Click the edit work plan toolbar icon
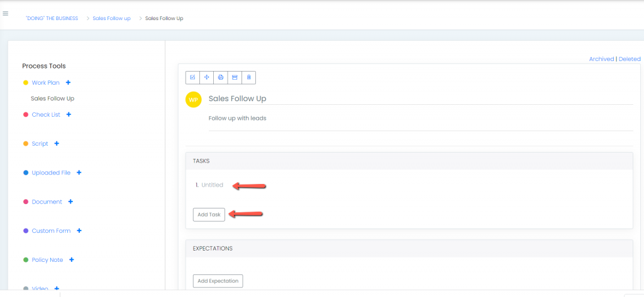 [192, 77]
